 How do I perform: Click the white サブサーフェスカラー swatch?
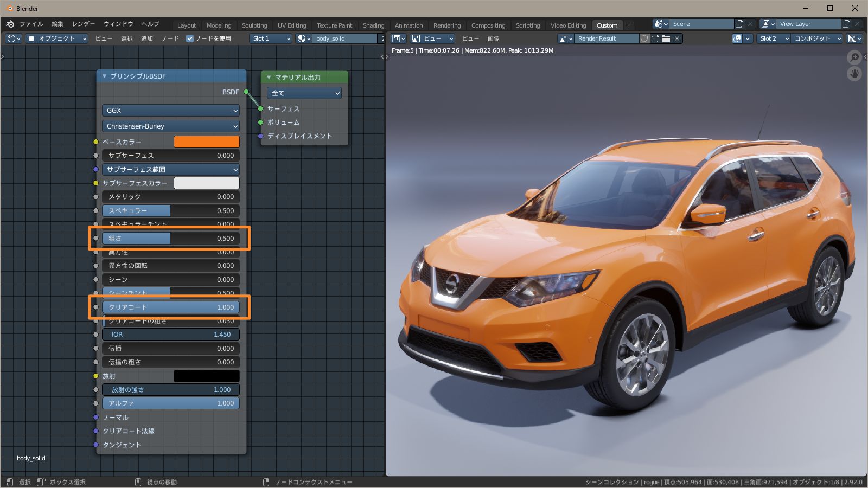tap(207, 183)
